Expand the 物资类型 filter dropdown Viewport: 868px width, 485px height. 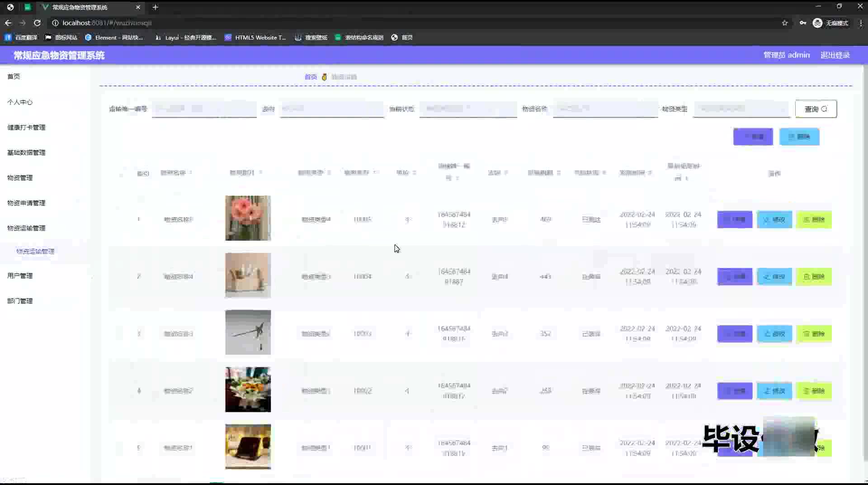click(741, 109)
